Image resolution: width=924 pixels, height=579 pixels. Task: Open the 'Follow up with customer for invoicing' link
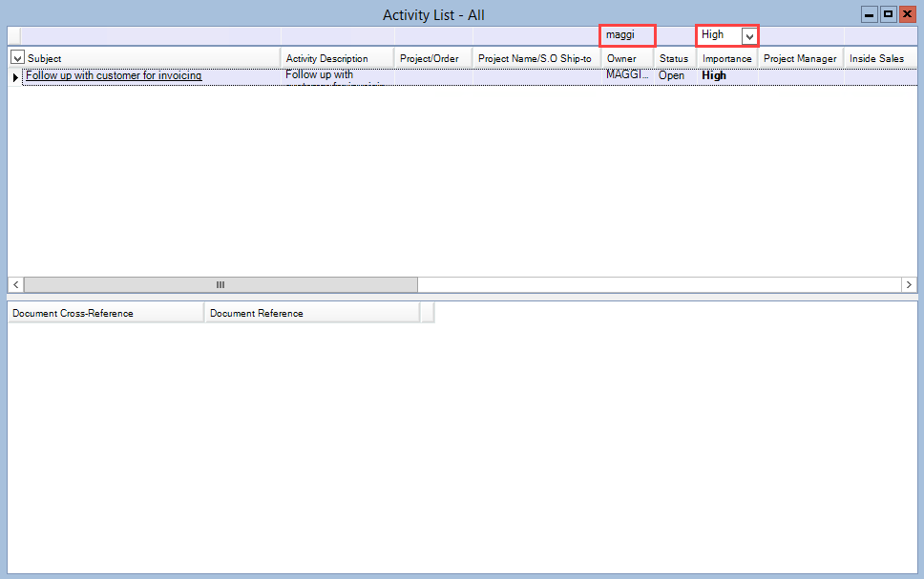tap(114, 75)
